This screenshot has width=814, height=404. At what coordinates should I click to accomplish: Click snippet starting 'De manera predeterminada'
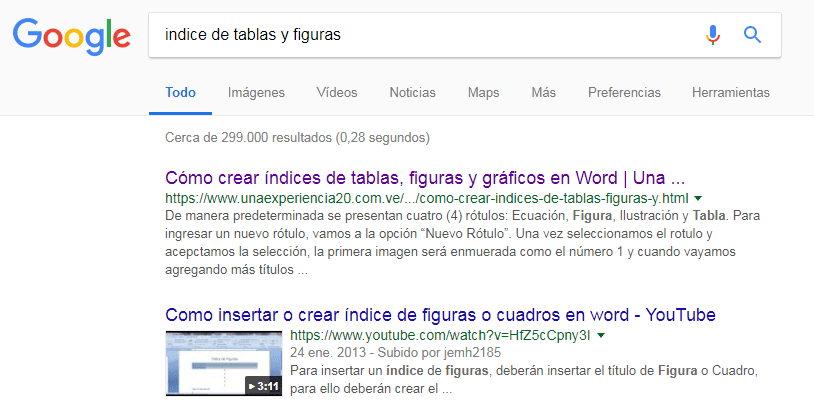[x=463, y=243]
